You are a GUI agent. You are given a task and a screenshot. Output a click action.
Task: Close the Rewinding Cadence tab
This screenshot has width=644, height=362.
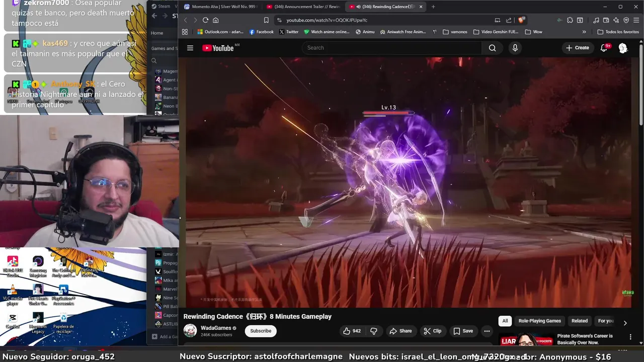(421, 7)
